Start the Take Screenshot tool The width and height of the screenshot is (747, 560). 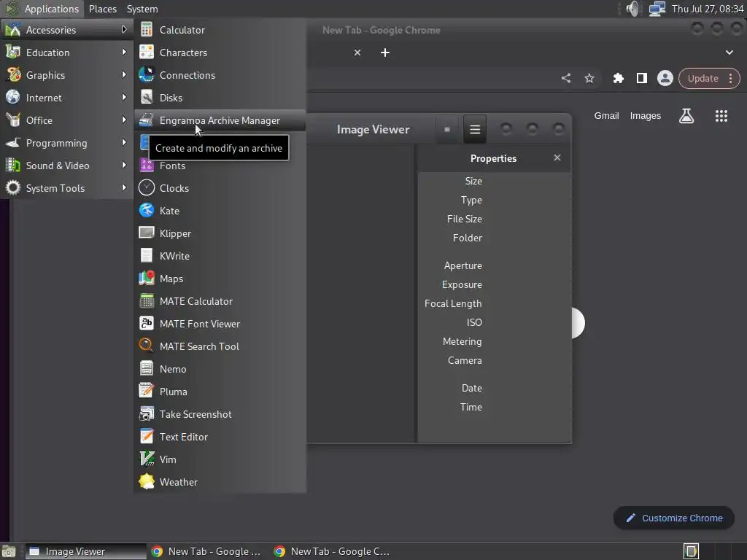[x=220, y=414]
